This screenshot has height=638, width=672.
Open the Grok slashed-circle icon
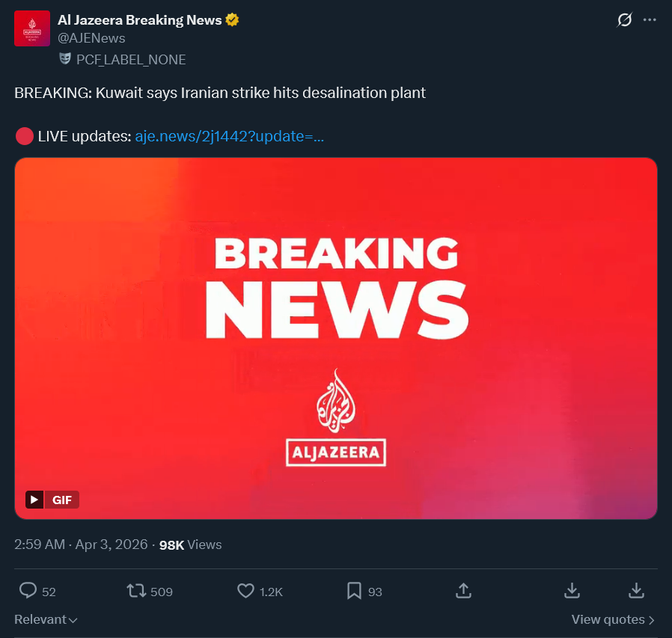624,19
